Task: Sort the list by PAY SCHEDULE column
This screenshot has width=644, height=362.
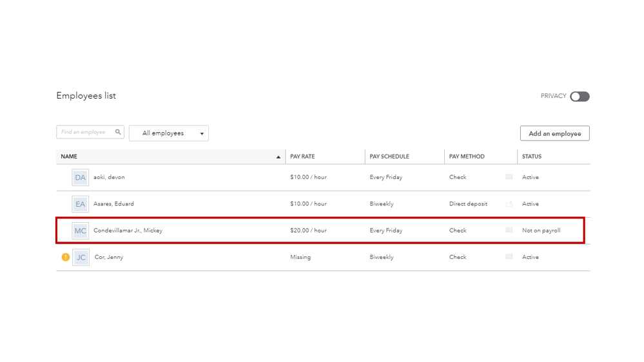Action: (389, 157)
